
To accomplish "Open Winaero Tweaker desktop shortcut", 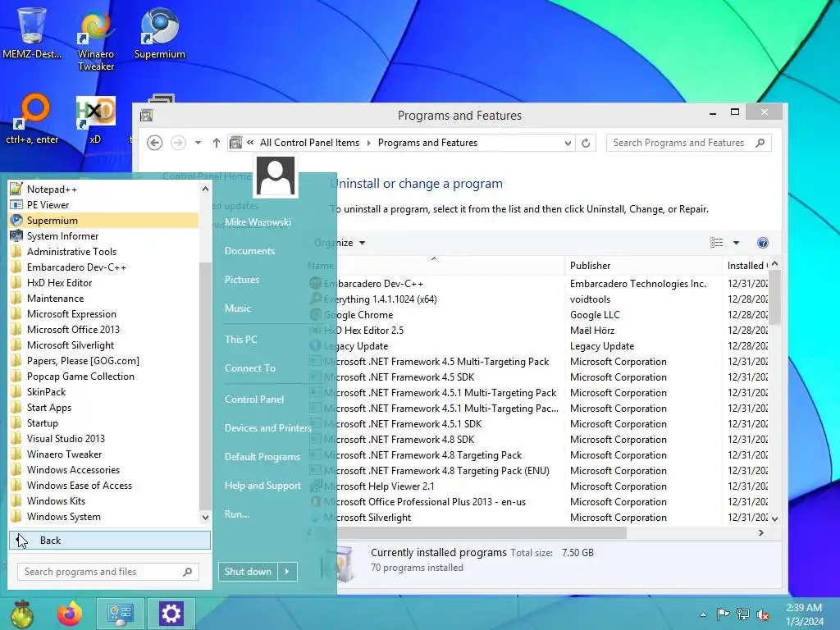I will click(96, 40).
